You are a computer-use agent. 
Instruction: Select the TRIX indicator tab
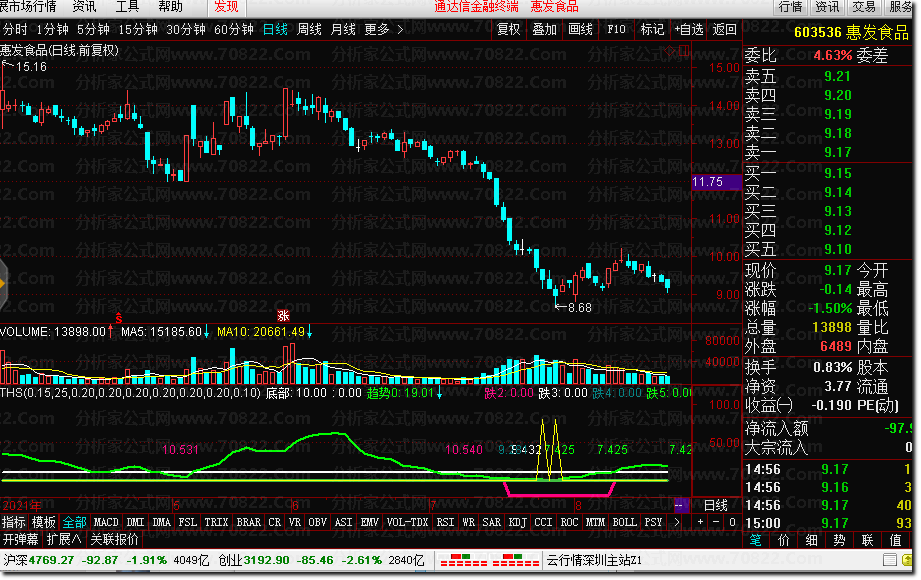coord(216,522)
